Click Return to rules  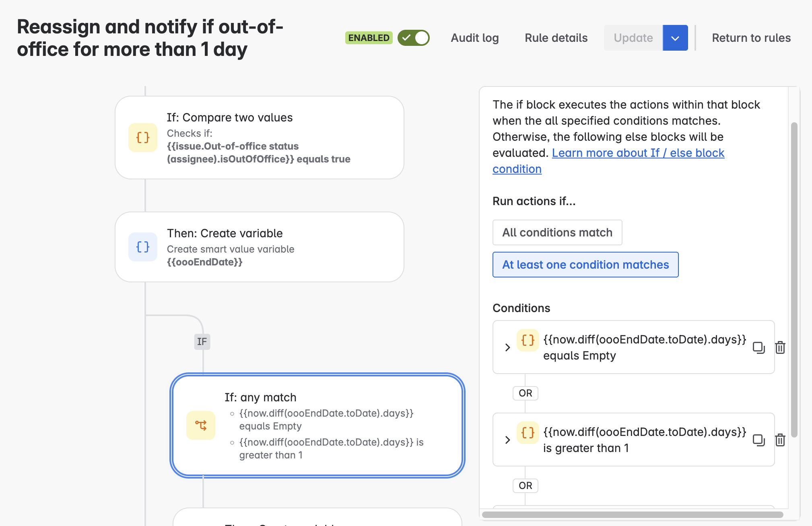(751, 38)
